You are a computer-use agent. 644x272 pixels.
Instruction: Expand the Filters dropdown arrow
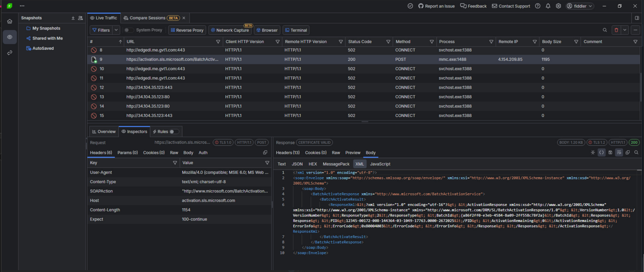point(116,30)
